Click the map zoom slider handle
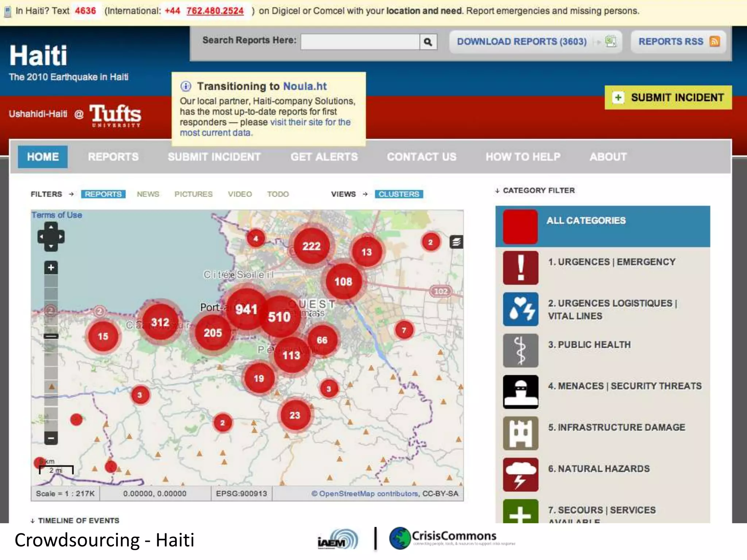747x560 pixels. (x=51, y=336)
